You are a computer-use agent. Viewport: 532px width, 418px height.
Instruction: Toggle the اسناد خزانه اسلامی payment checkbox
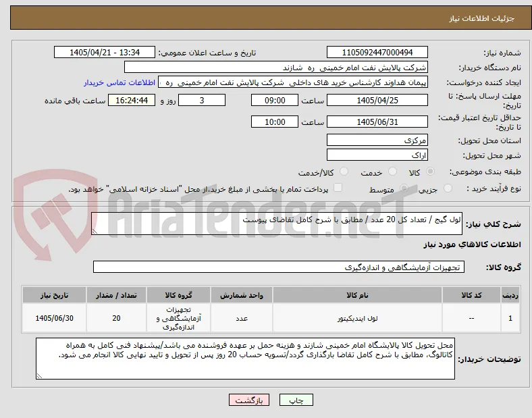point(338,188)
